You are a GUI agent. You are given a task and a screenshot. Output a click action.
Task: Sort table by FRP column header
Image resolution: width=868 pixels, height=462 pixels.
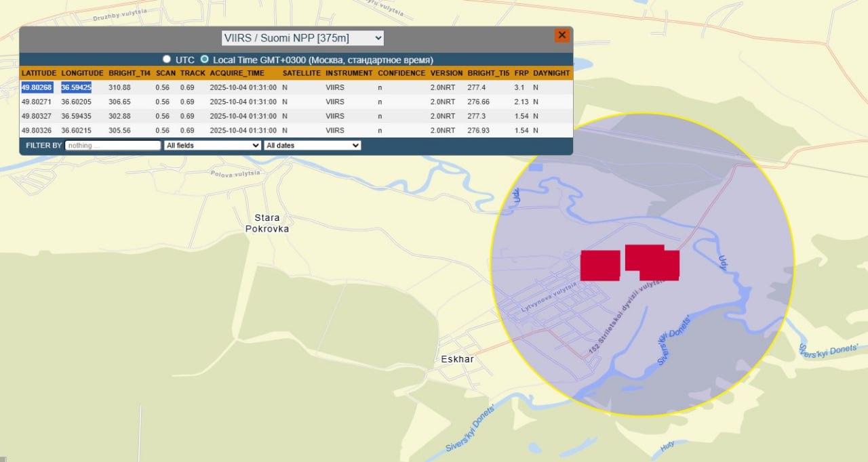pyautogui.click(x=521, y=73)
